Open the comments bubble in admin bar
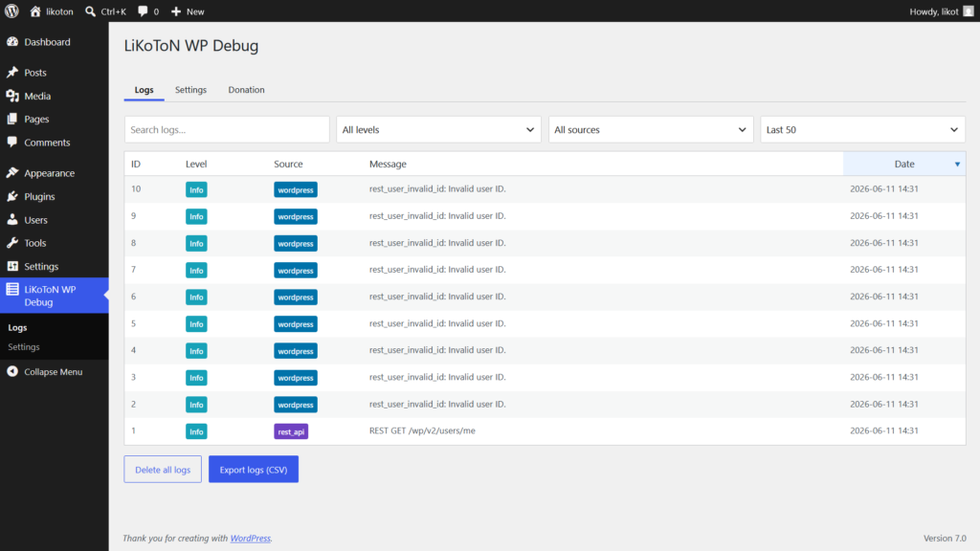980x551 pixels. coord(148,11)
